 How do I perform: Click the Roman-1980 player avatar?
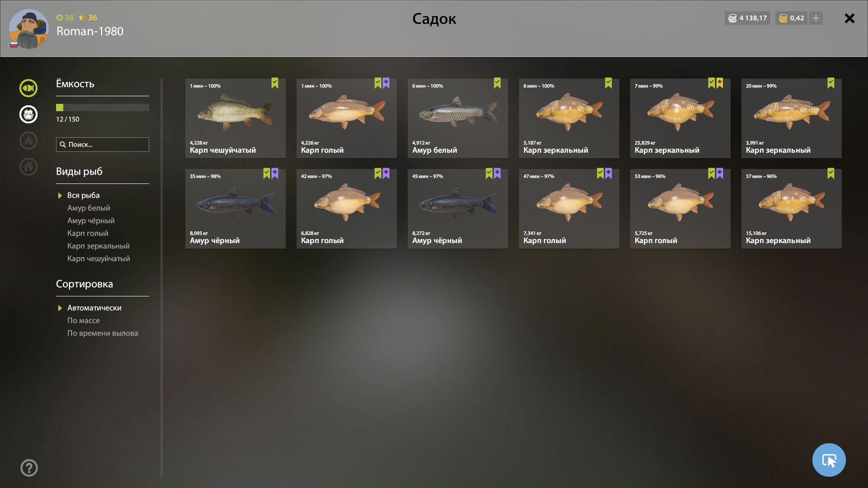(x=29, y=28)
